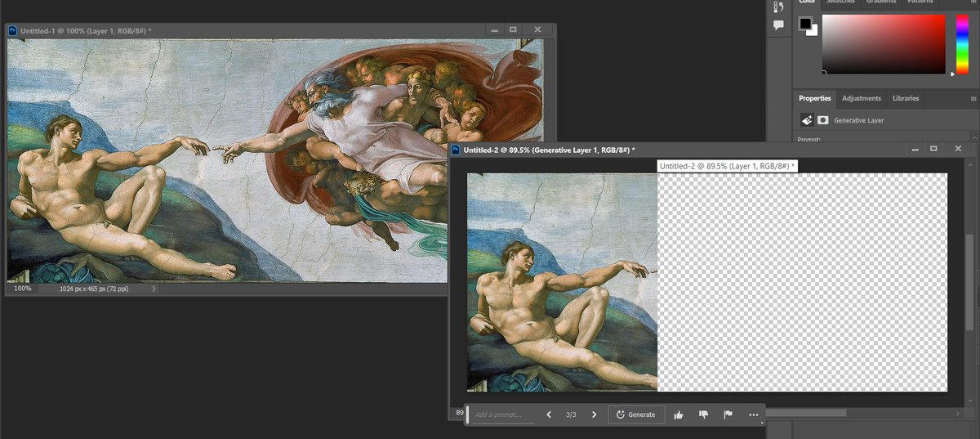Open the Properties panel flyout menu

973,99
